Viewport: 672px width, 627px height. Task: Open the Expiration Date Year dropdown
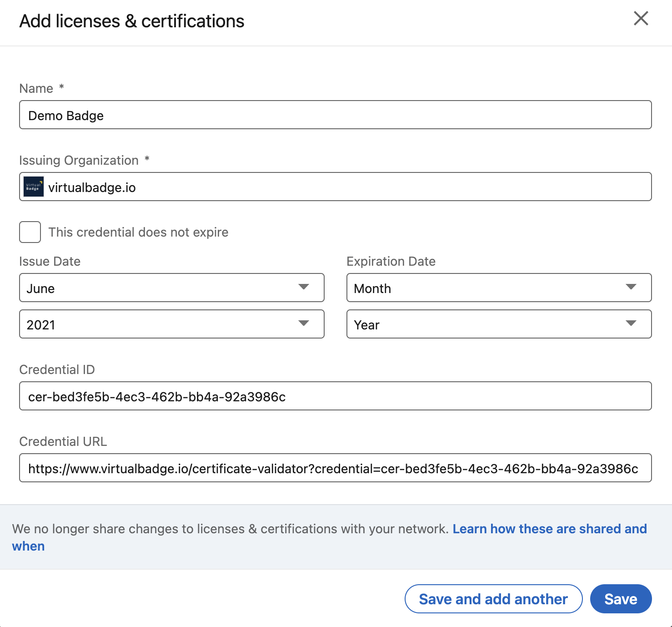click(499, 324)
